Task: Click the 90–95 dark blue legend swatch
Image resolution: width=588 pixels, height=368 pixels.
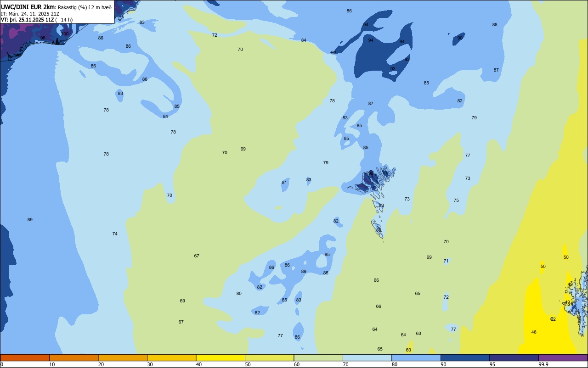Action: pyautogui.click(x=465, y=357)
